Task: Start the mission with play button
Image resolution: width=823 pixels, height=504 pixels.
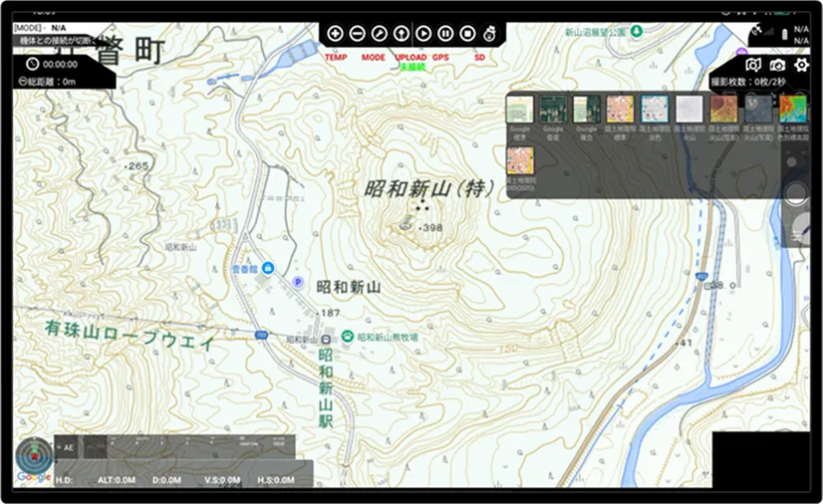Action: (x=423, y=34)
